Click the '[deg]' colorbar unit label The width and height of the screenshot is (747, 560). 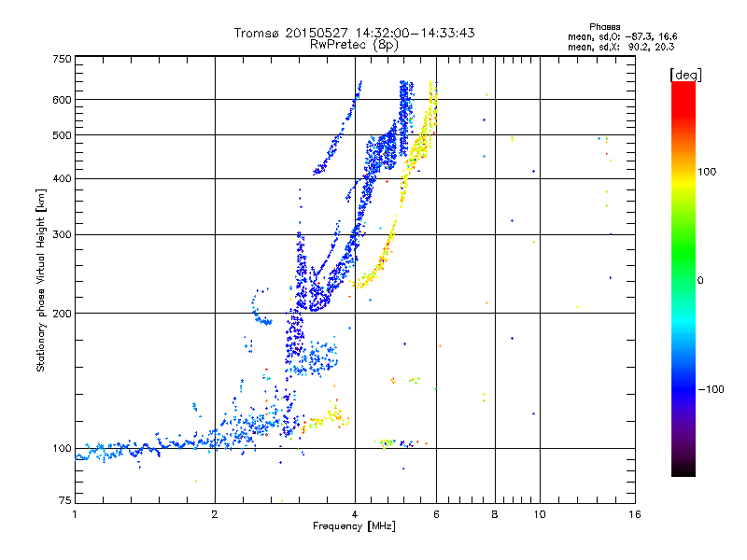[685, 75]
